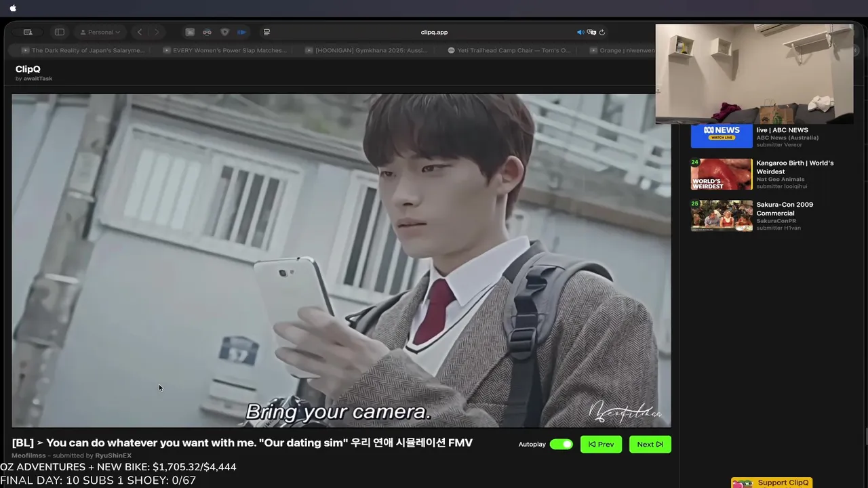Image resolution: width=868 pixels, height=488 pixels.
Task: Click the Support ClipQ button
Action: click(772, 483)
